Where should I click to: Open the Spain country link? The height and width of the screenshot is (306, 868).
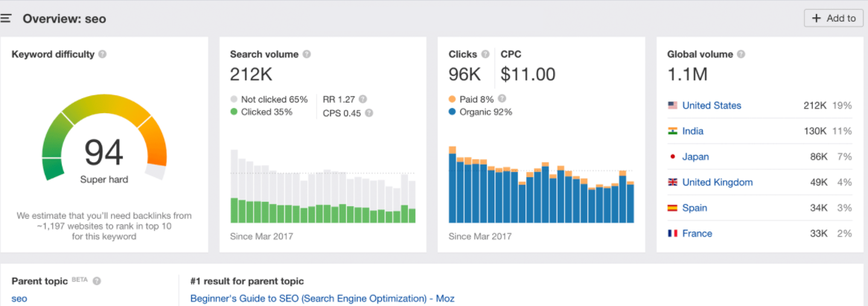pyautogui.click(x=695, y=208)
